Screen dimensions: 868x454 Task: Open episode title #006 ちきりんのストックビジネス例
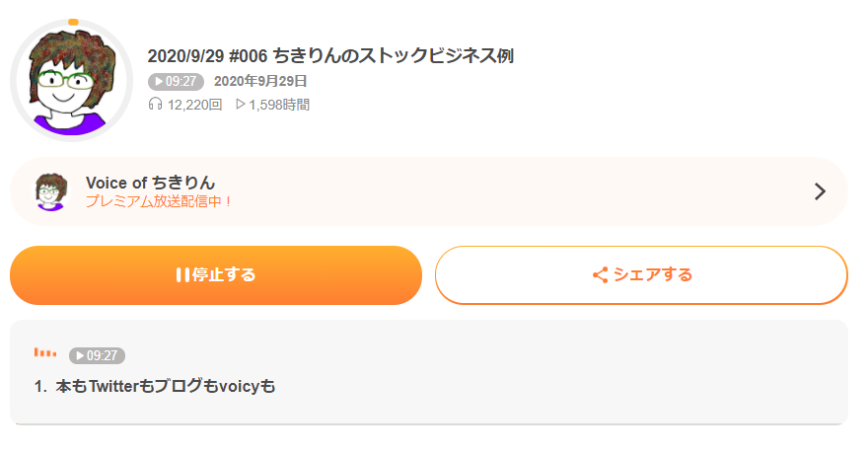[330, 56]
